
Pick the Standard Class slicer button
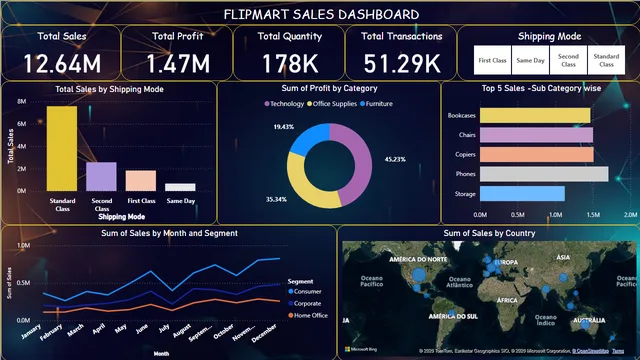(x=606, y=60)
